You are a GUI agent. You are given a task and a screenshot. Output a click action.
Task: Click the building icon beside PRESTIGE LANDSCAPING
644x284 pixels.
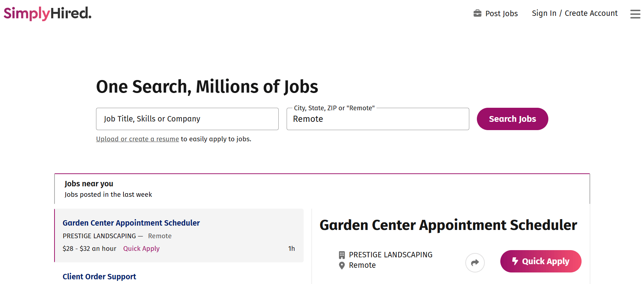(x=341, y=255)
